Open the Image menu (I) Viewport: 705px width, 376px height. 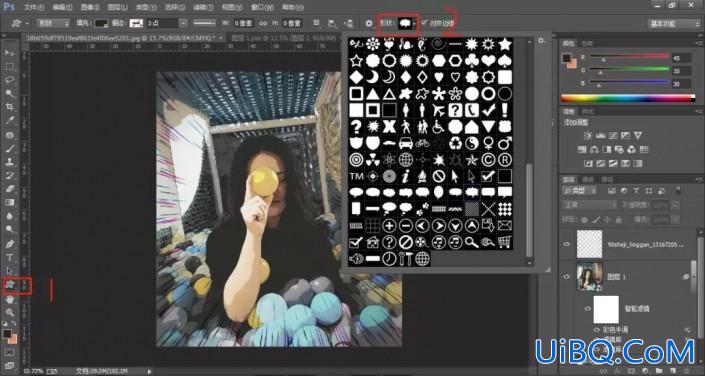[89, 7]
